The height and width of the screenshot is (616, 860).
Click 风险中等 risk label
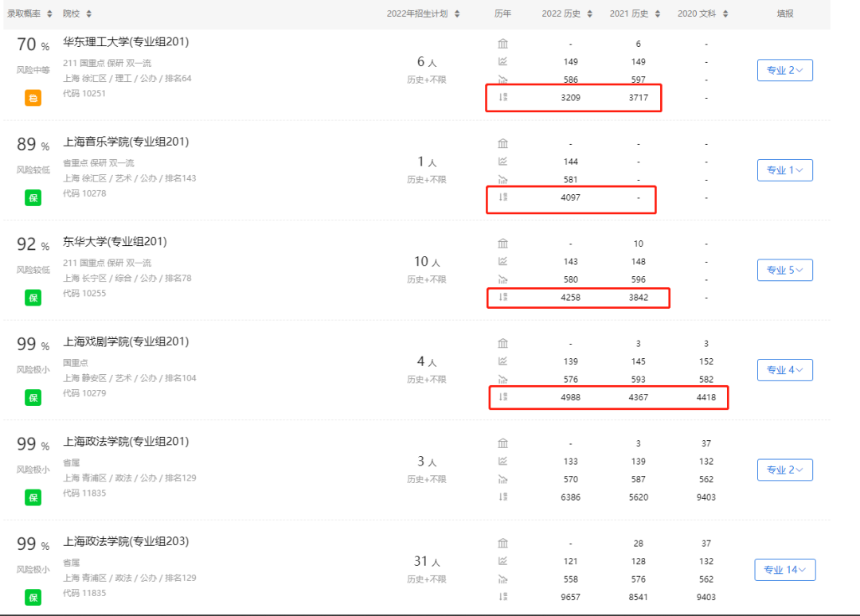click(x=33, y=70)
